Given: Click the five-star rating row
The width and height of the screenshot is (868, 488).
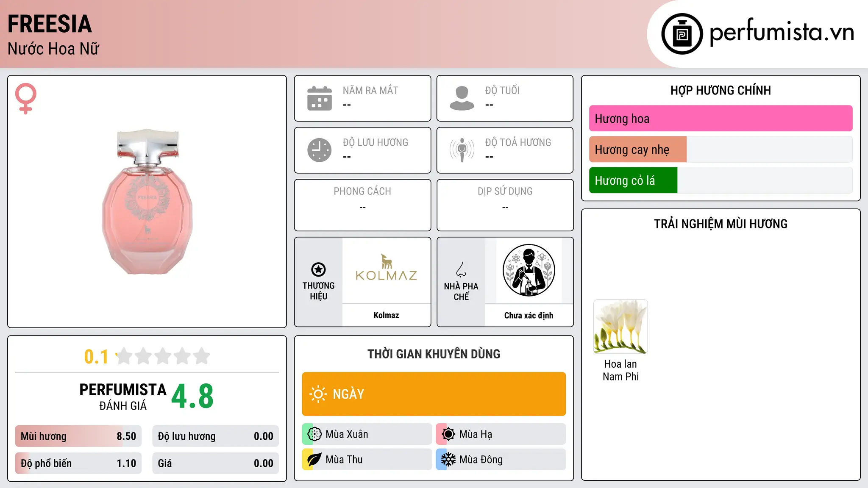Looking at the screenshot, I should tap(163, 356).
